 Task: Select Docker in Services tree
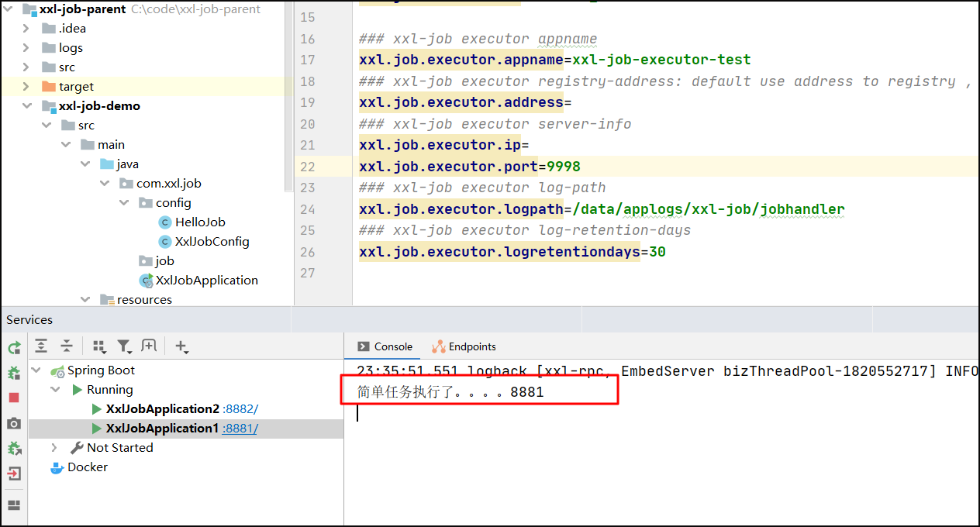pos(88,467)
